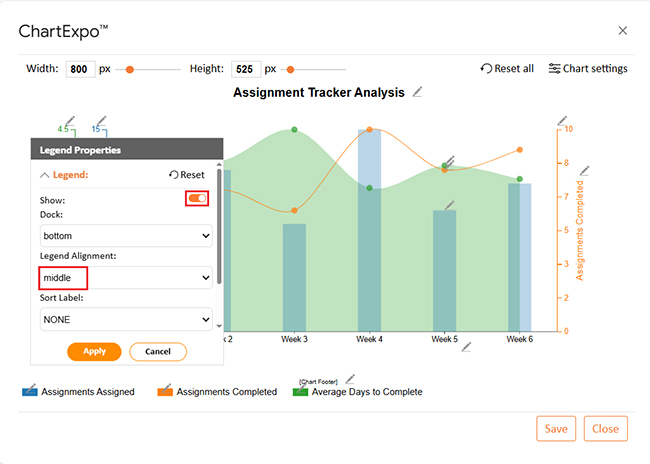Image resolution: width=650 pixels, height=464 pixels.
Task: Edit chart title using pencil icon
Action: point(417,92)
